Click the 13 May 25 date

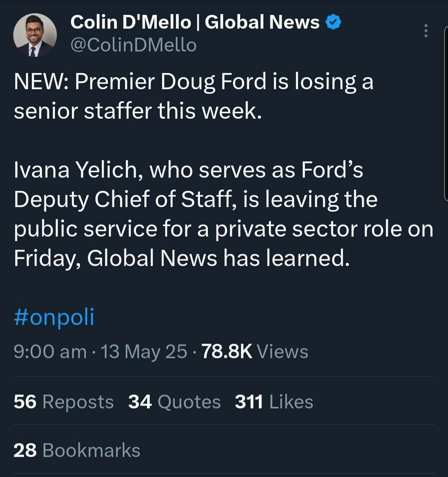144,352
